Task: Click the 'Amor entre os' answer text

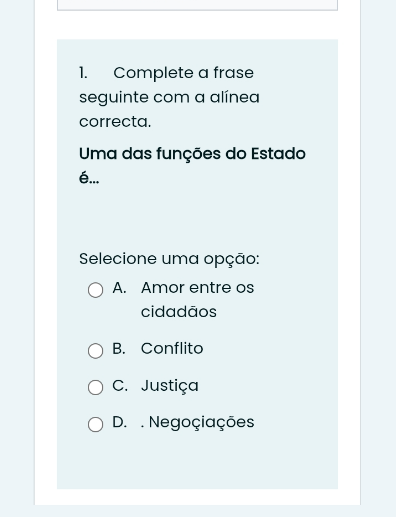Action: click(x=197, y=287)
